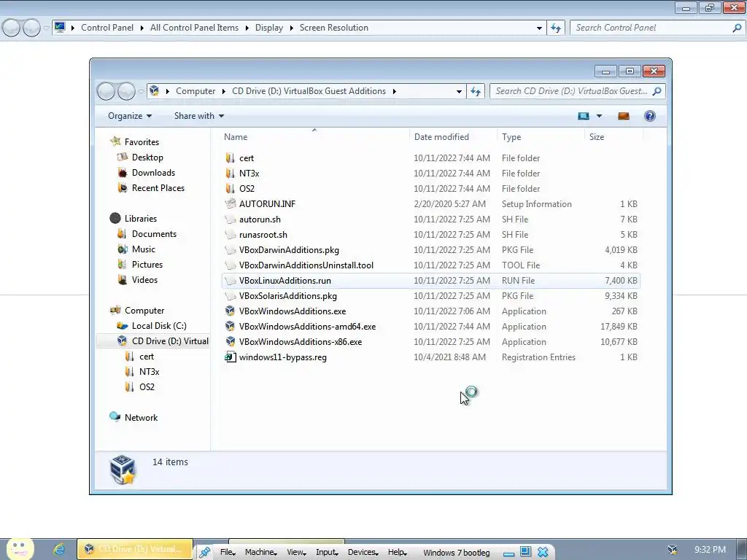Open the cert folder icon in file list
The image size is (747, 560).
(x=230, y=158)
